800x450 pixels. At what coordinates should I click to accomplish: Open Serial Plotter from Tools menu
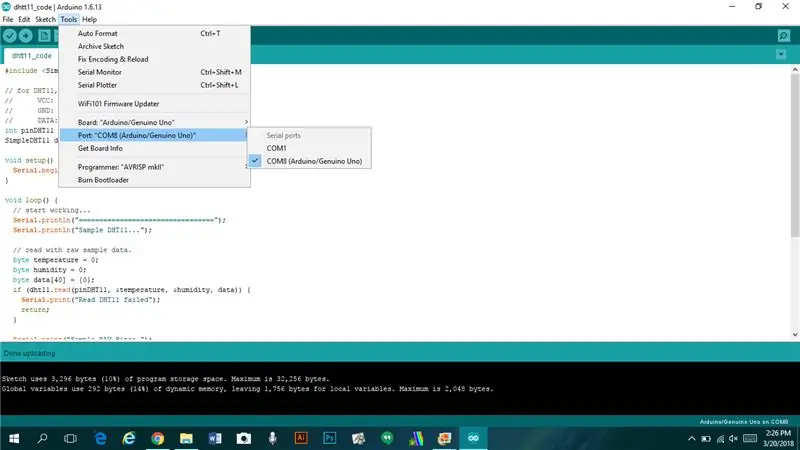[x=154, y=85]
